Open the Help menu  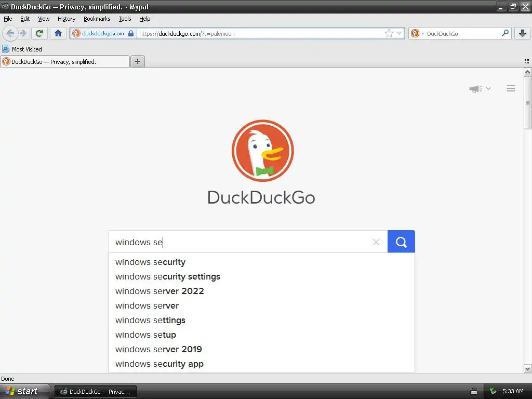click(x=145, y=19)
